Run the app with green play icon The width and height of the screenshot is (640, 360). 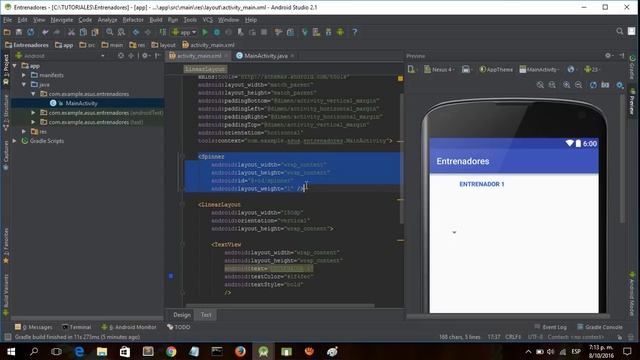coord(205,32)
